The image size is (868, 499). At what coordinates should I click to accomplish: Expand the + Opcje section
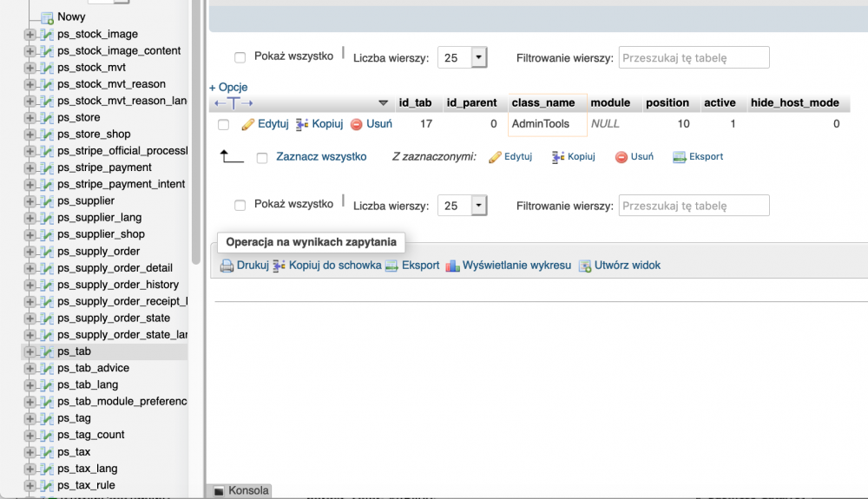[x=228, y=88]
